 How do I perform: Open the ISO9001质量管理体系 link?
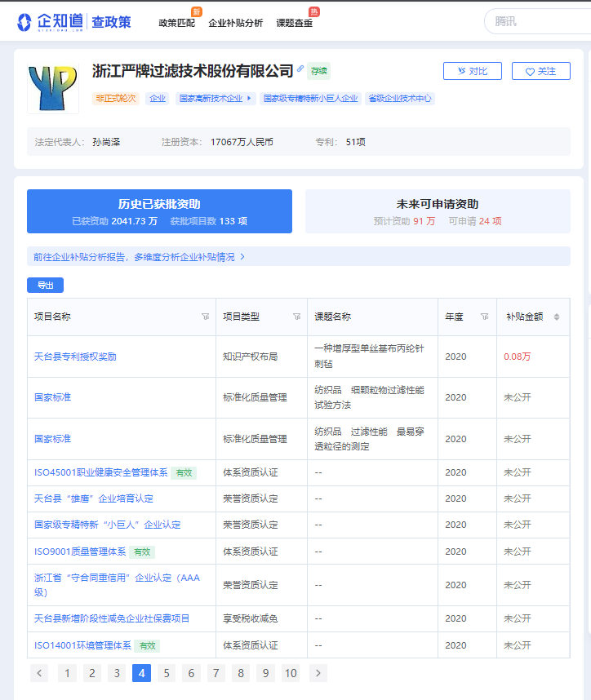point(80,552)
